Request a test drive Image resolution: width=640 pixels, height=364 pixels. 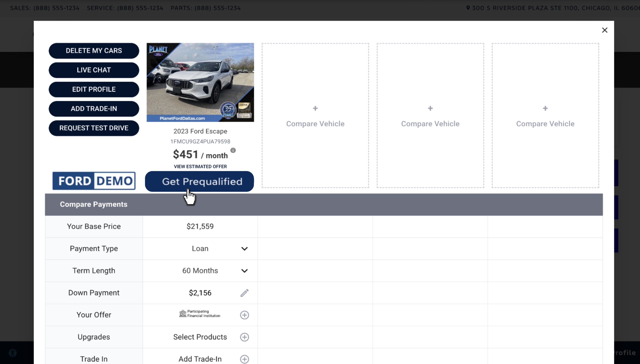tap(94, 128)
